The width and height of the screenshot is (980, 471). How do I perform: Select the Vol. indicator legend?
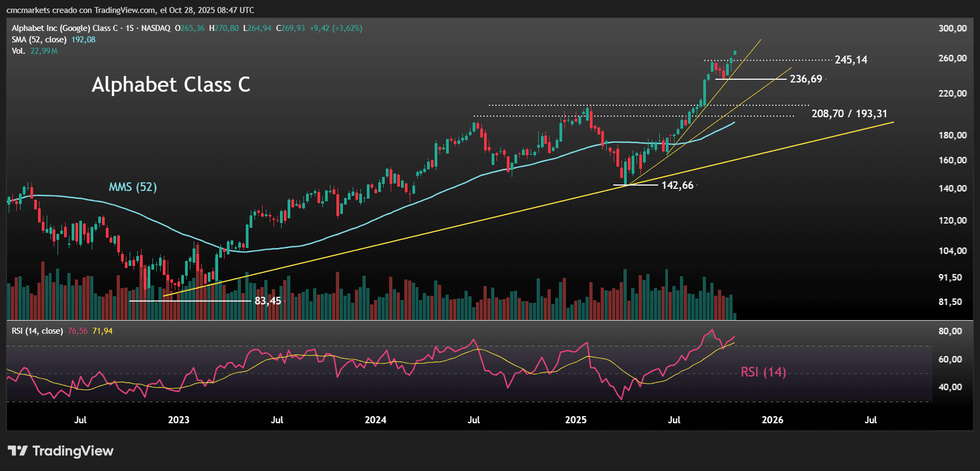18,51
